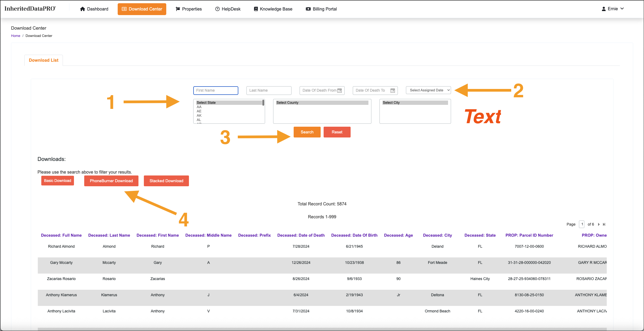Sort by Deceased: Date of Death header
The image size is (644, 331).
301,235
